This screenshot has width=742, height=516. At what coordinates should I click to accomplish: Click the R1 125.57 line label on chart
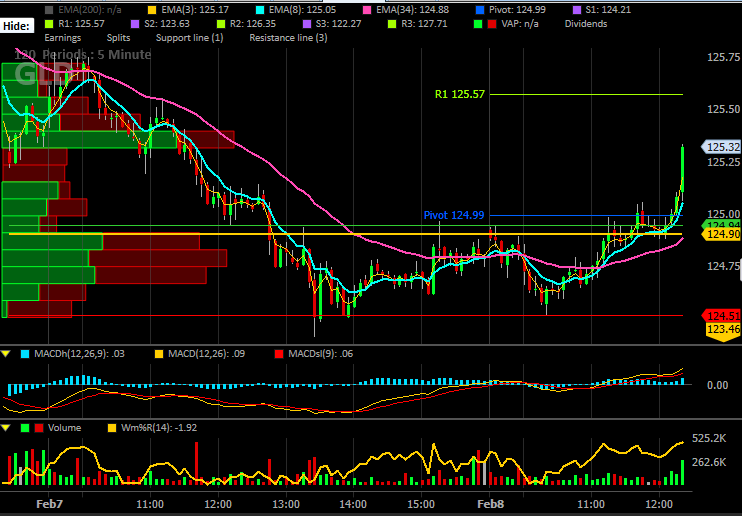[459, 94]
